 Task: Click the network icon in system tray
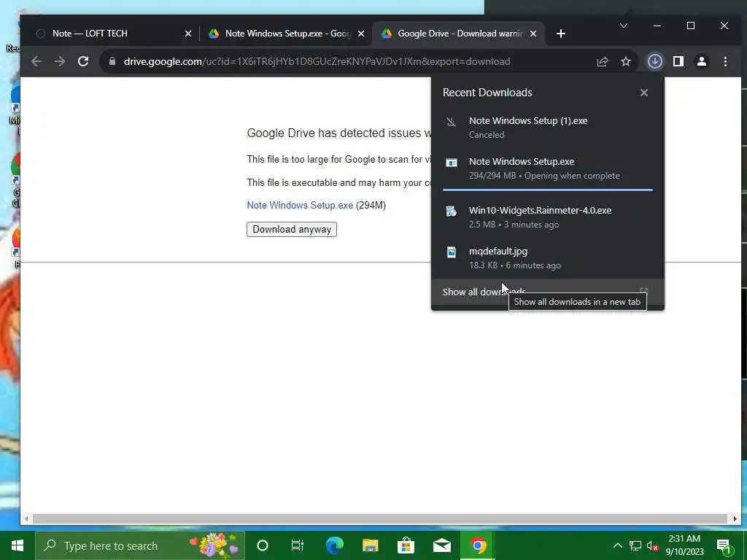click(635, 545)
